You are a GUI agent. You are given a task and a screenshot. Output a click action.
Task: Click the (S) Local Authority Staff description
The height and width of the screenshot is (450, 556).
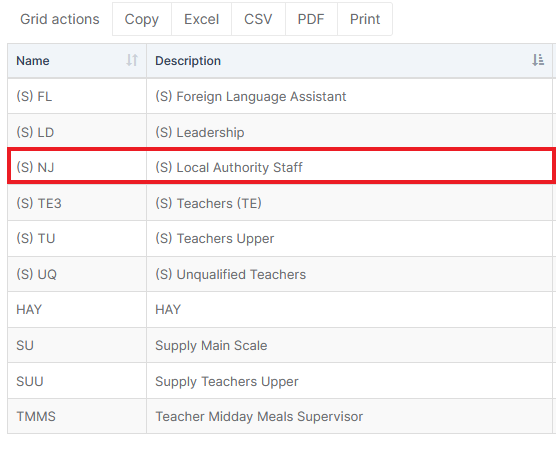(229, 167)
